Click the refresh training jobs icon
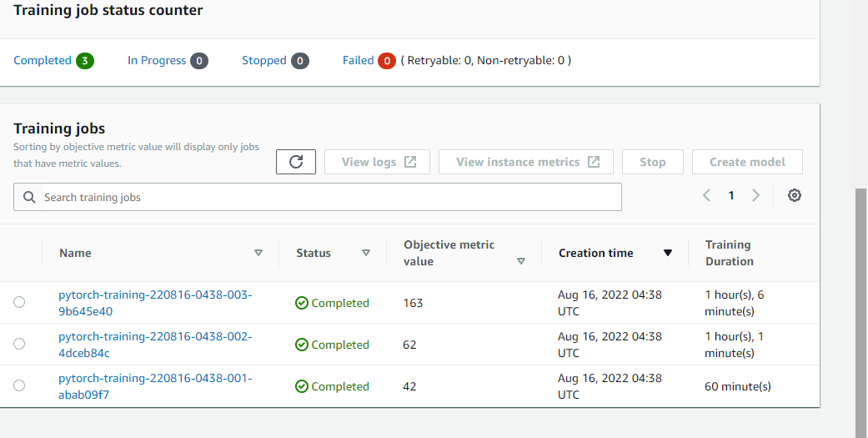This screenshot has width=868, height=438. (295, 162)
